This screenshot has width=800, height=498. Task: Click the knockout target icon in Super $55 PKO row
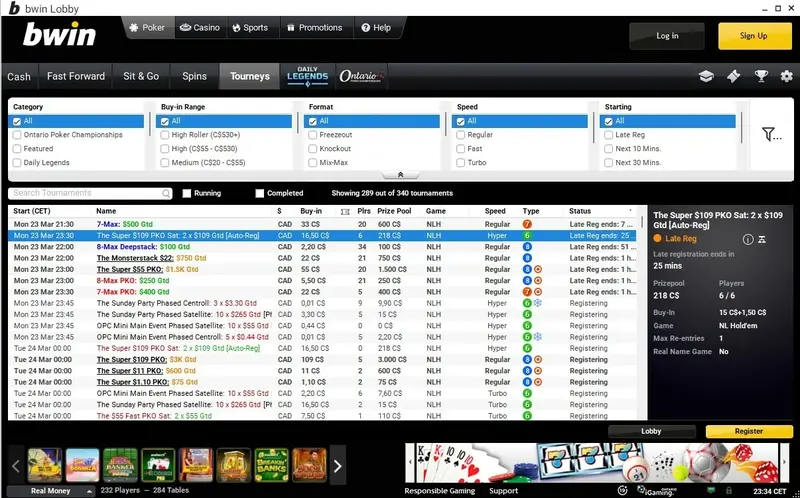538,269
